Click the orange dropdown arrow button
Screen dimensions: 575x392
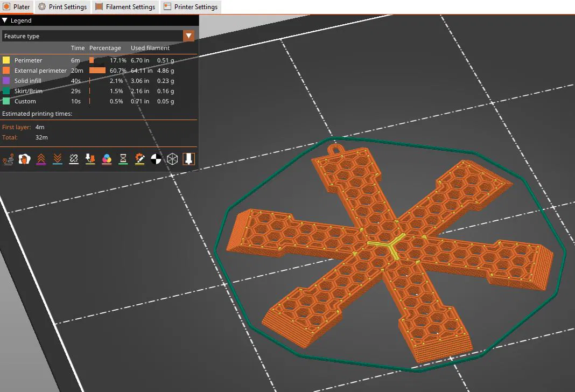point(189,36)
